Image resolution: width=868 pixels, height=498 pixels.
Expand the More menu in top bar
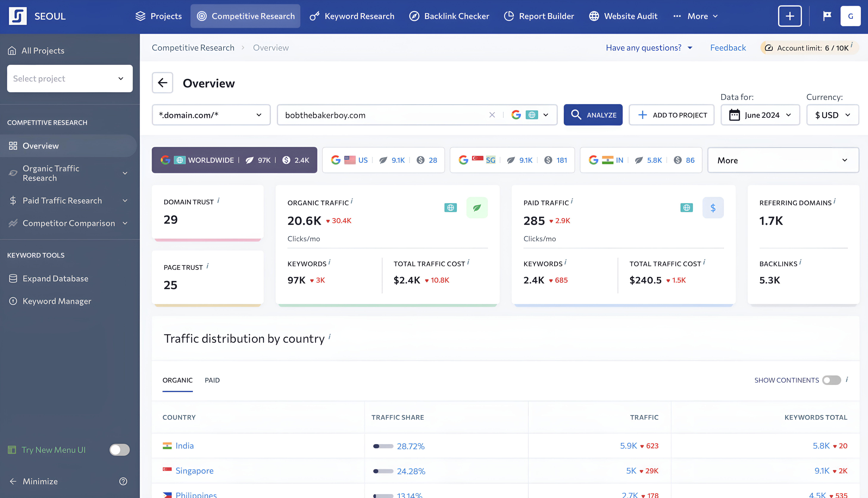coord(695,16)
